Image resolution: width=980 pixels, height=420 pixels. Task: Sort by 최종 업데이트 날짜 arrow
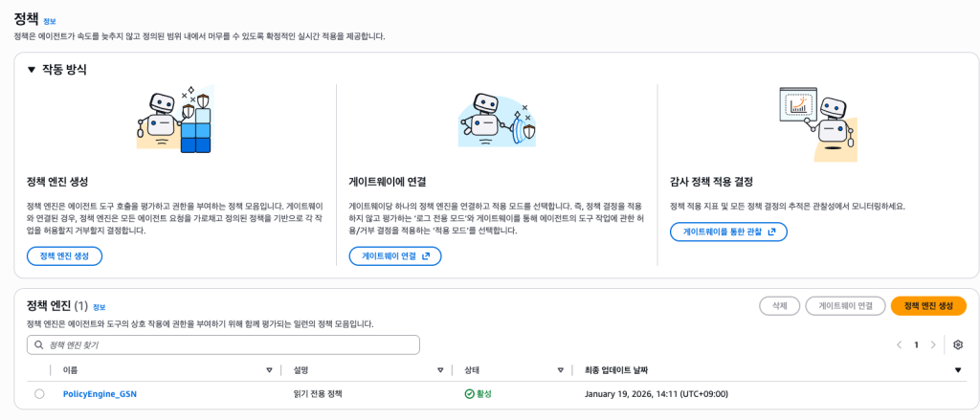958,370
